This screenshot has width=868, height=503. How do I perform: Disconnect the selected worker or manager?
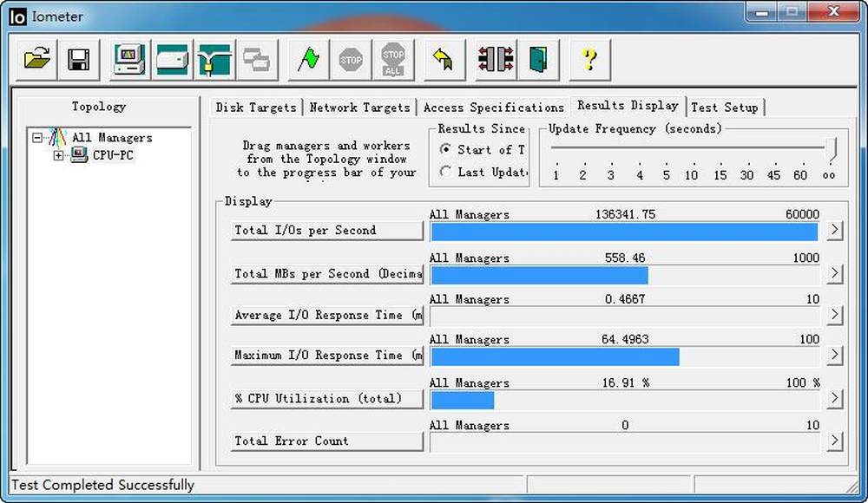(x=496, y=59)
